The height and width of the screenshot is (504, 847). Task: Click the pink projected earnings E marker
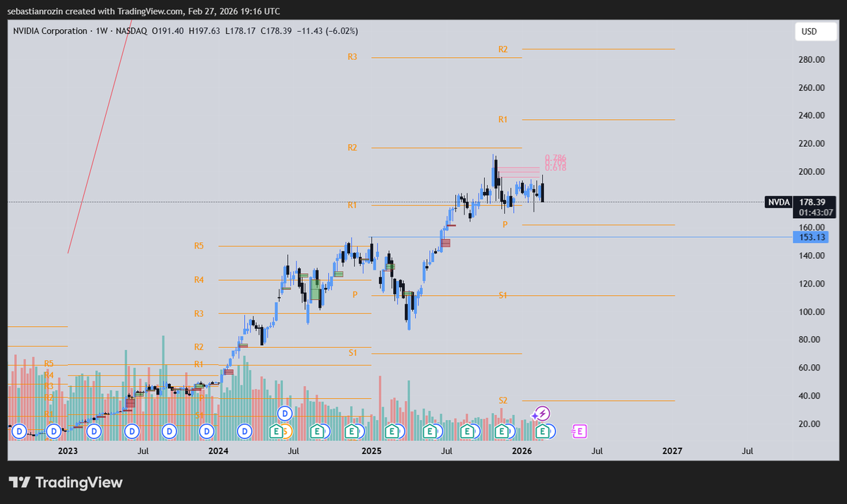[579, 431]
